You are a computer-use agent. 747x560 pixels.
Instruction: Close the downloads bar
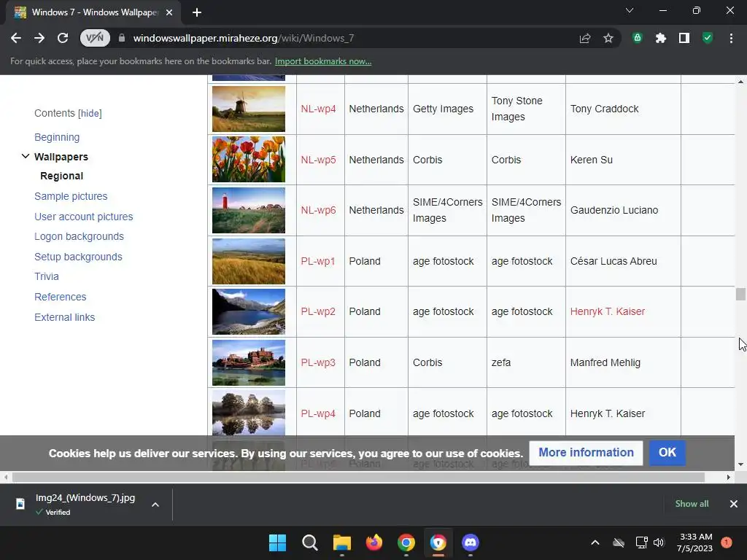point(734,504)
